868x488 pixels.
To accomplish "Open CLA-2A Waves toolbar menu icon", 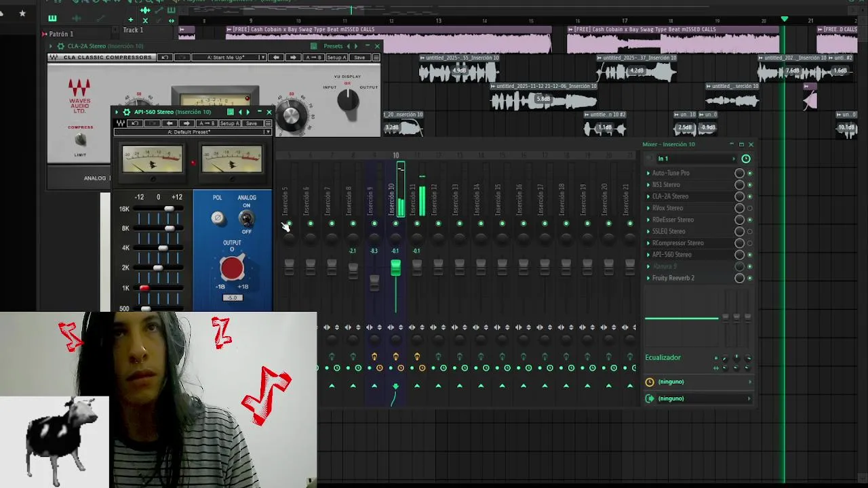I will (376, 58).
